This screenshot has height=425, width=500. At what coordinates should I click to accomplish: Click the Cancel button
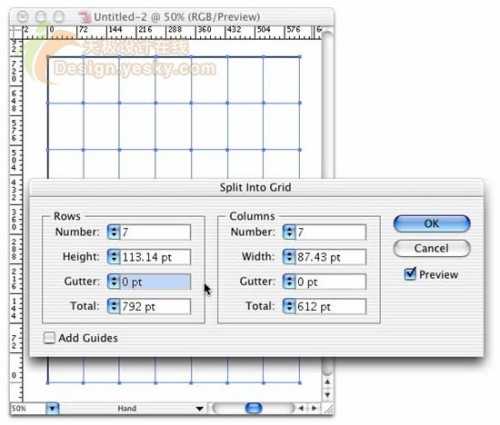click(432, 248)
